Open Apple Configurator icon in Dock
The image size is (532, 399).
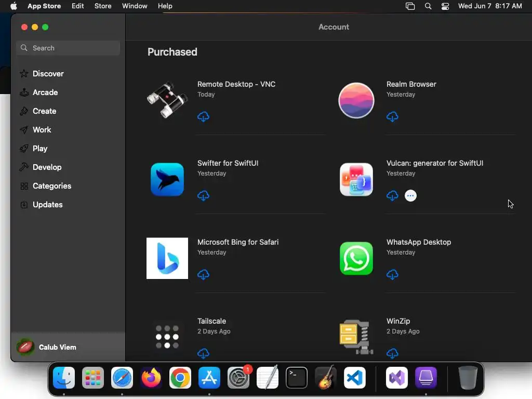point(426,378)
